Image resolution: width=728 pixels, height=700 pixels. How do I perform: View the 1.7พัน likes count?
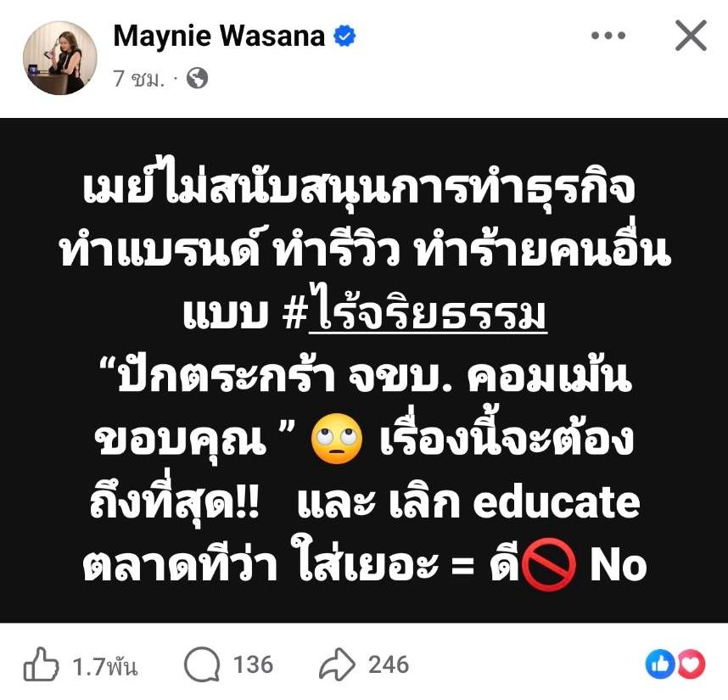(x=105, y=666)
